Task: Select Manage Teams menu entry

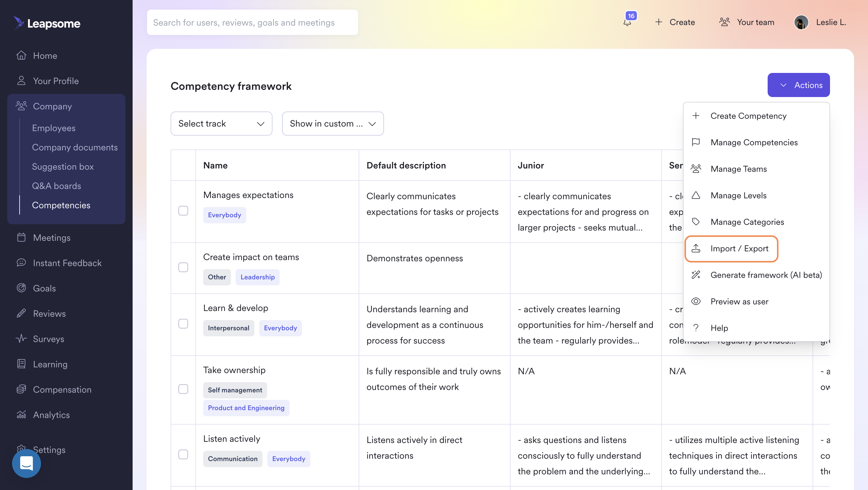Action: pyautogui.click(x=756, y=168)
